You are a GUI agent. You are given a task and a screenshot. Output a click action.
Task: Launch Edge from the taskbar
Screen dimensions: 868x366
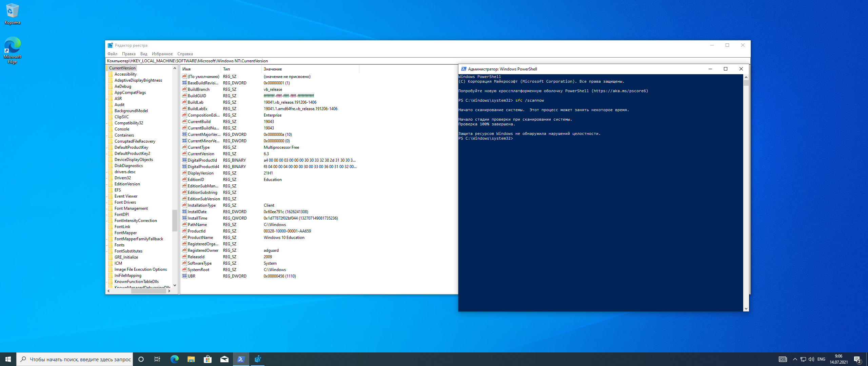[x=174, y=359]
